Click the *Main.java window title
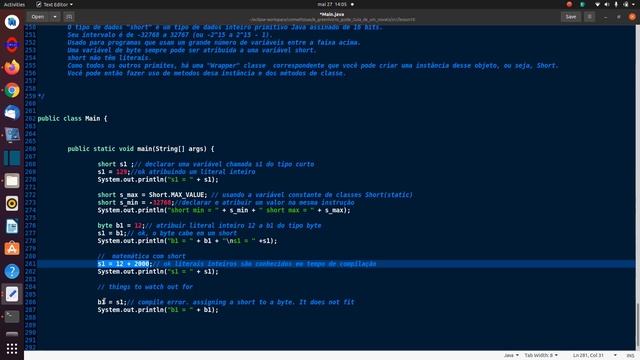The height and width of the screenshot is (360, 640). (x=332, y=14)
